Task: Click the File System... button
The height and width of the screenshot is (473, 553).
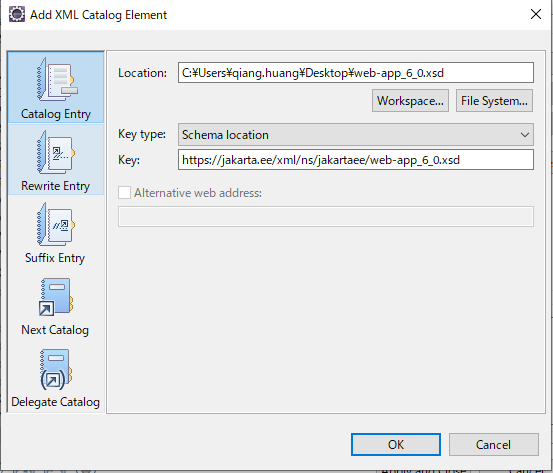Action: [x=494, y=101]
